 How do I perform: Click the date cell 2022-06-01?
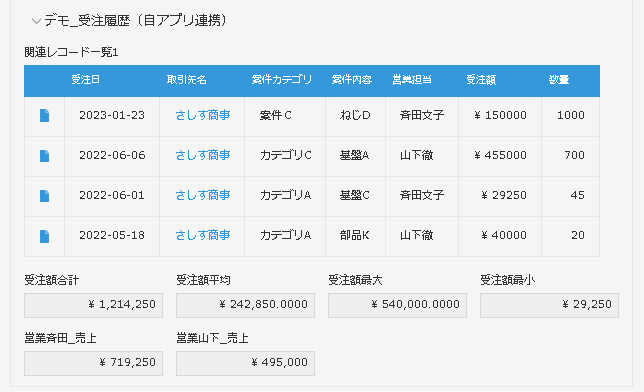click(112, 195)
